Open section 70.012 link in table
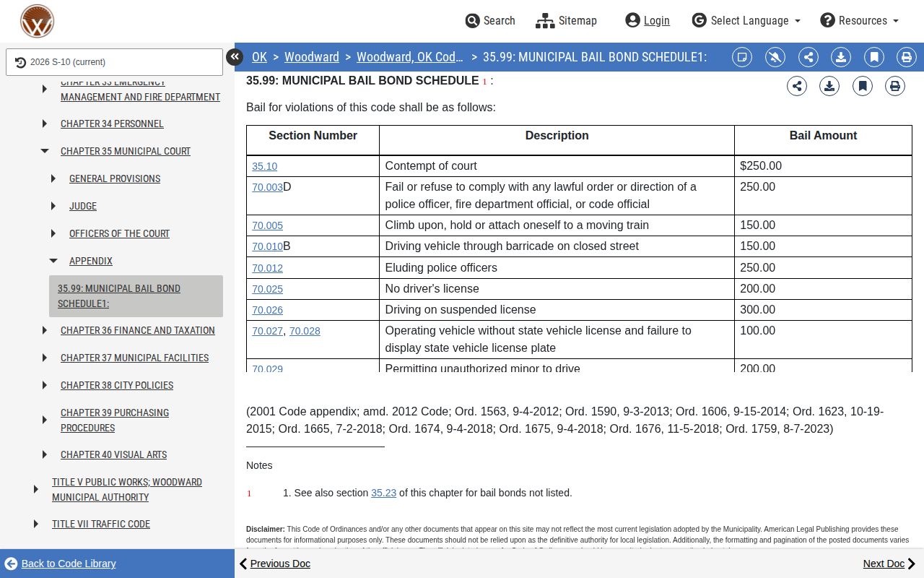Image resolution: width=924 pixels, height=578 pixels. coord(267,268)
